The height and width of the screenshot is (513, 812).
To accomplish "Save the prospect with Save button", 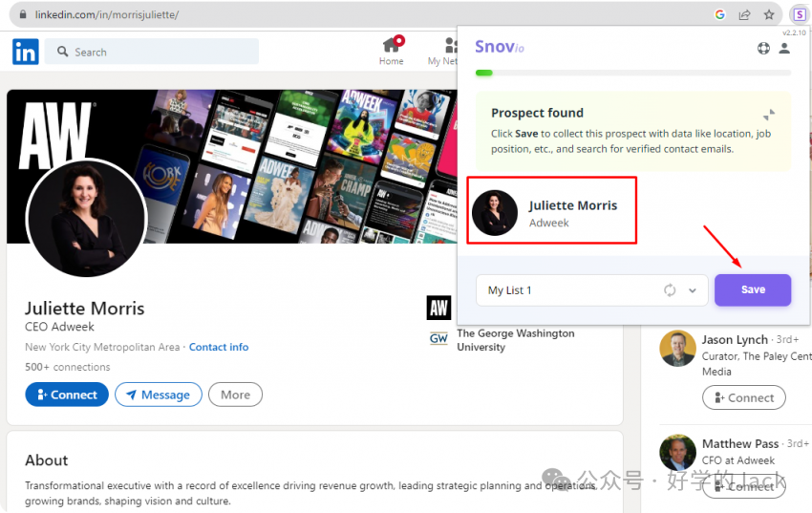I will point(753,289).
